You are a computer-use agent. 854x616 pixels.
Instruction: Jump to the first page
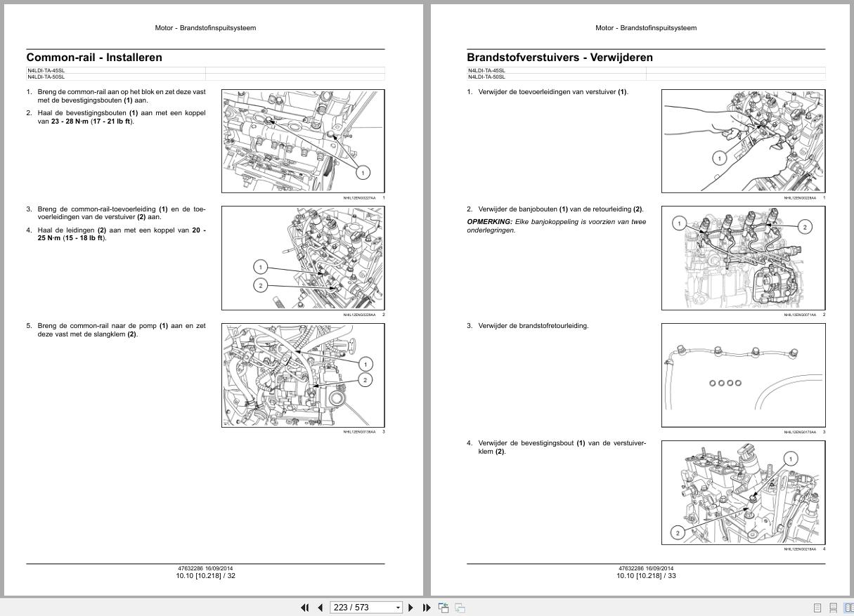(x=304, y=607)
